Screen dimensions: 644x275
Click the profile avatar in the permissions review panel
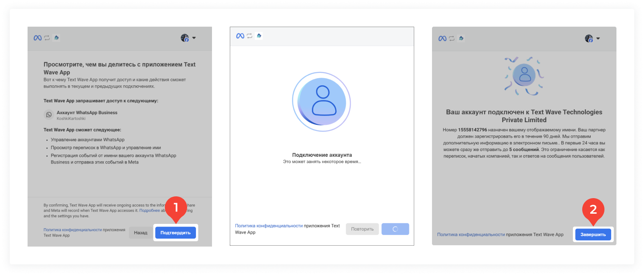(x=185, y=38)
